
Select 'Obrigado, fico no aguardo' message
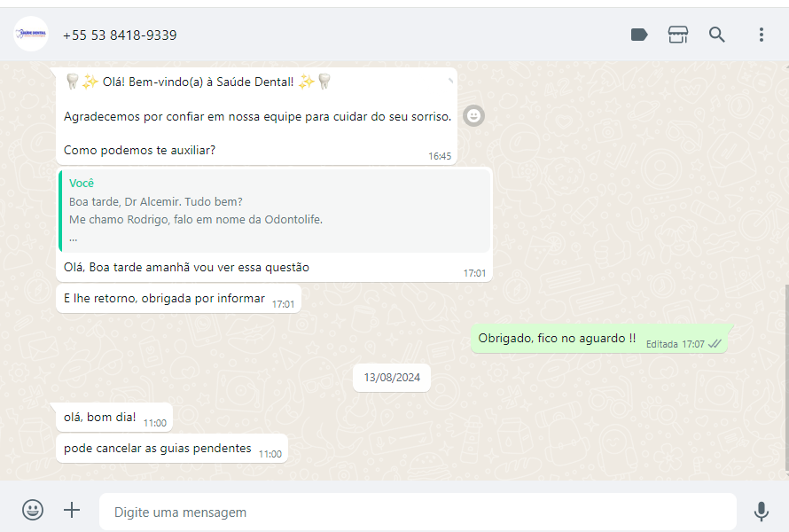click(599, 339)
